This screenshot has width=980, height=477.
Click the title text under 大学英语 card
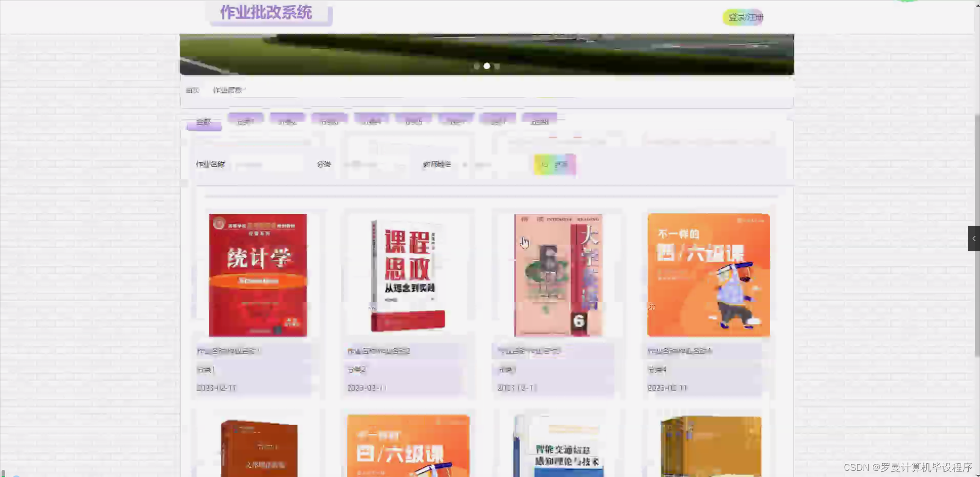click(x=529, y=351)
